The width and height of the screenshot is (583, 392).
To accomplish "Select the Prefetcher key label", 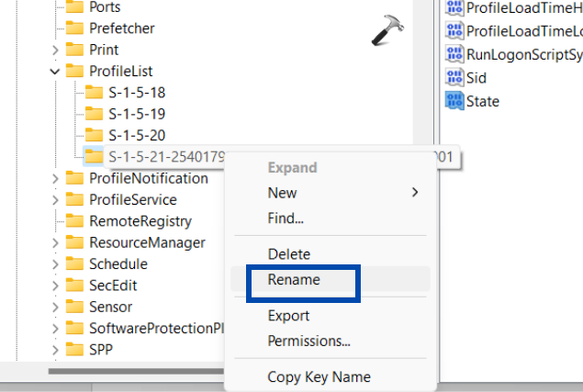I will point(122,28).
